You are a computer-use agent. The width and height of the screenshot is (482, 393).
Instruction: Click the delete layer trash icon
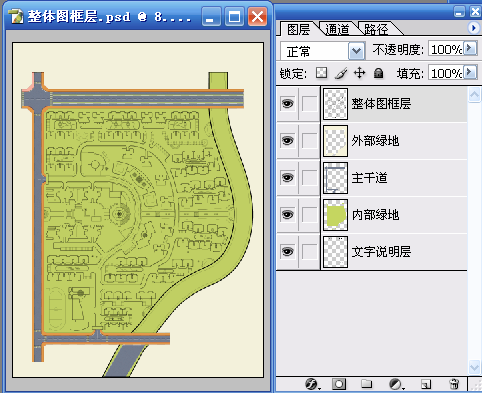click(x=454, y=384)
